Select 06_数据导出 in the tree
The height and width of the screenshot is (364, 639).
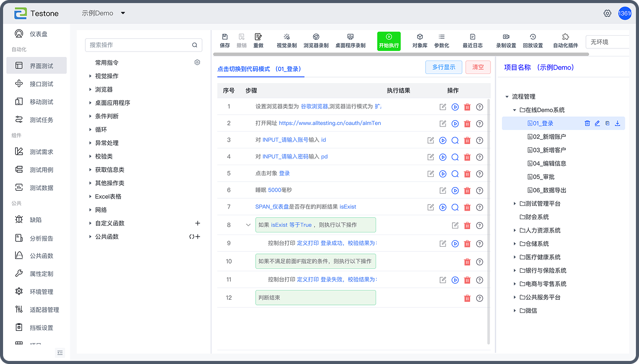pos(549,190)
